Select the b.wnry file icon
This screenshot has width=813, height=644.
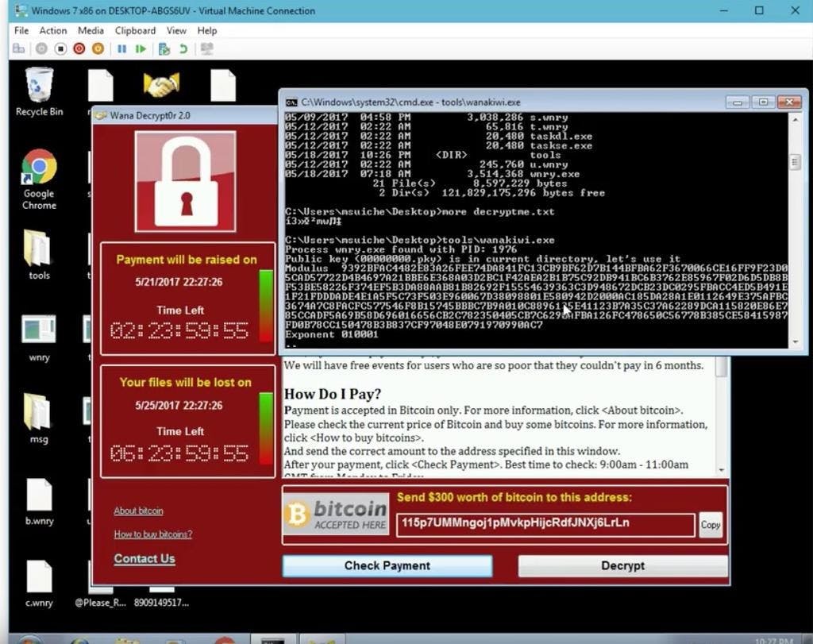(x=39, y=501)
